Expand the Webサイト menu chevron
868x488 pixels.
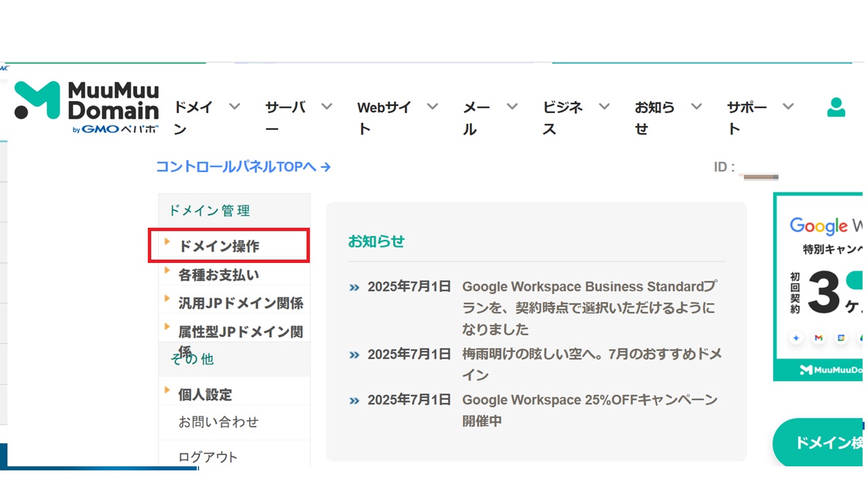(x=433, y=106)
